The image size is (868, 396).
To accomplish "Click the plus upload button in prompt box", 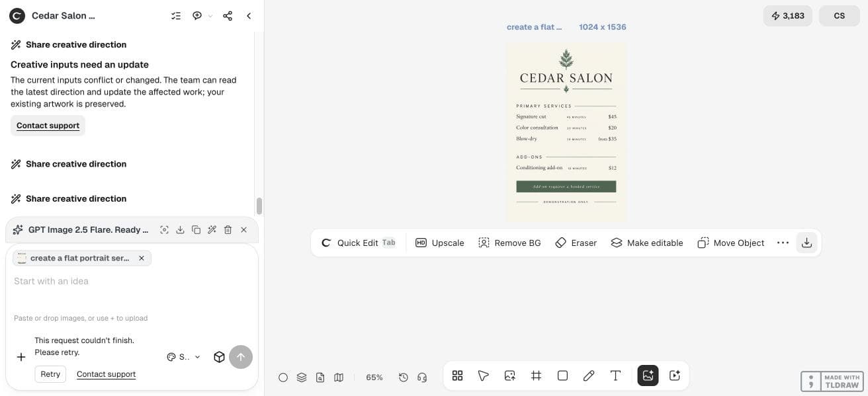I will (21, 357).
